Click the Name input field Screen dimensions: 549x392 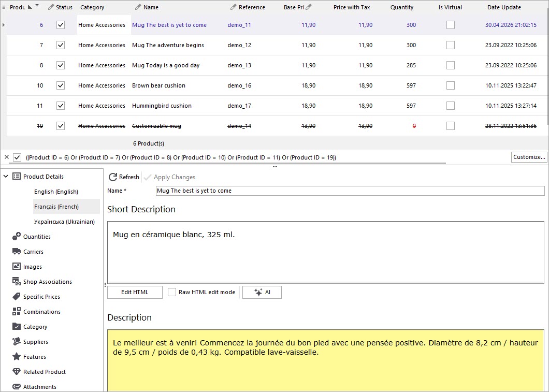350,191
